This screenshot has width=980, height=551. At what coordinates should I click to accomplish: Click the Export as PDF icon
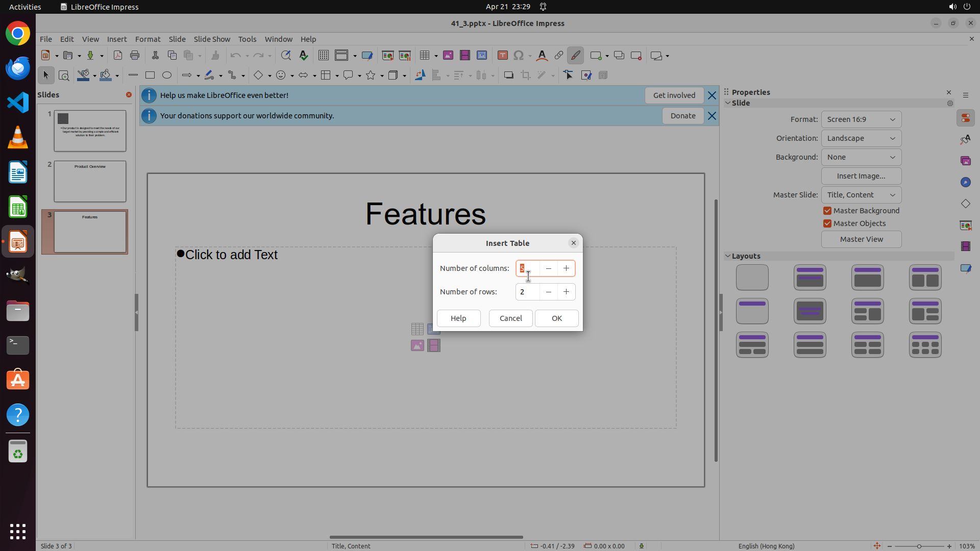[x=118, y=56]
